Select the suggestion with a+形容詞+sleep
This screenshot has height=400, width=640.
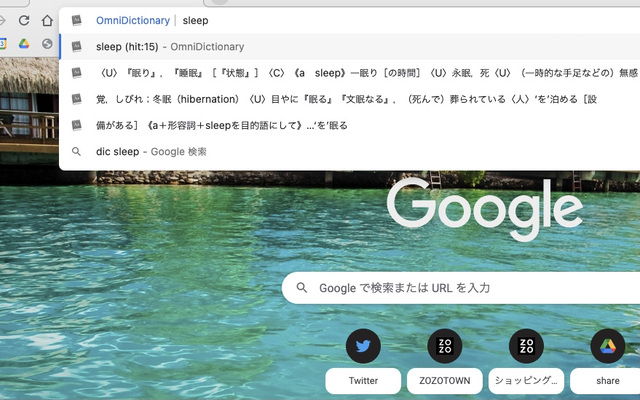[349, 125]
